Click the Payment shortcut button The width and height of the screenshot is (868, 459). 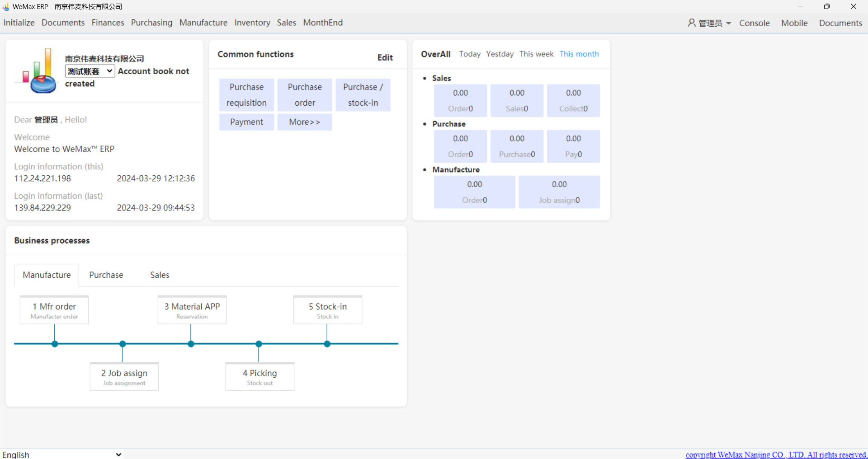coord(246,122)
